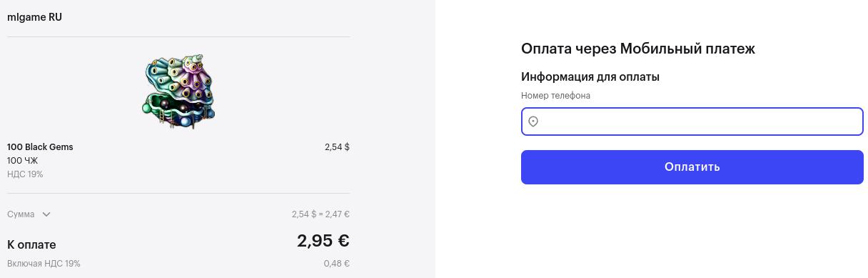Focus the Номер телефона input field

(692, 121)
